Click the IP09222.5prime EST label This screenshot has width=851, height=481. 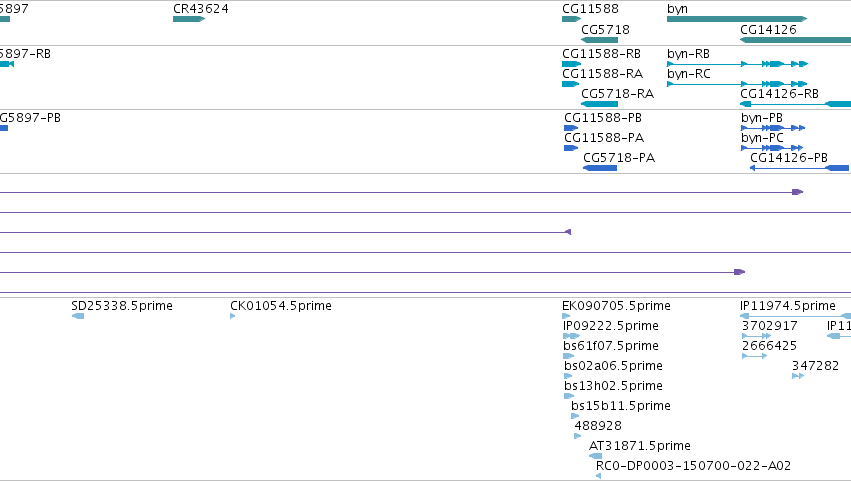click(611, 326)
